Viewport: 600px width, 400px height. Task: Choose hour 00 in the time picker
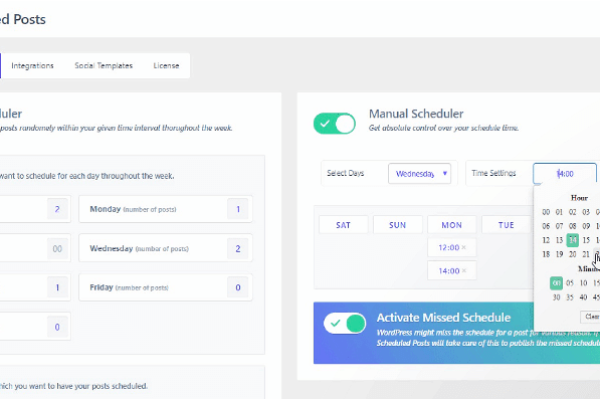546,212
